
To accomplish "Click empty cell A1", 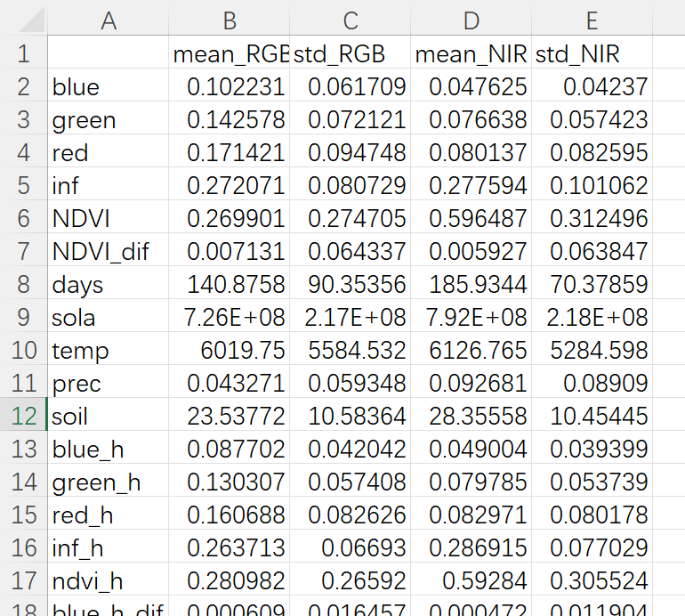I will pos(108,53).
